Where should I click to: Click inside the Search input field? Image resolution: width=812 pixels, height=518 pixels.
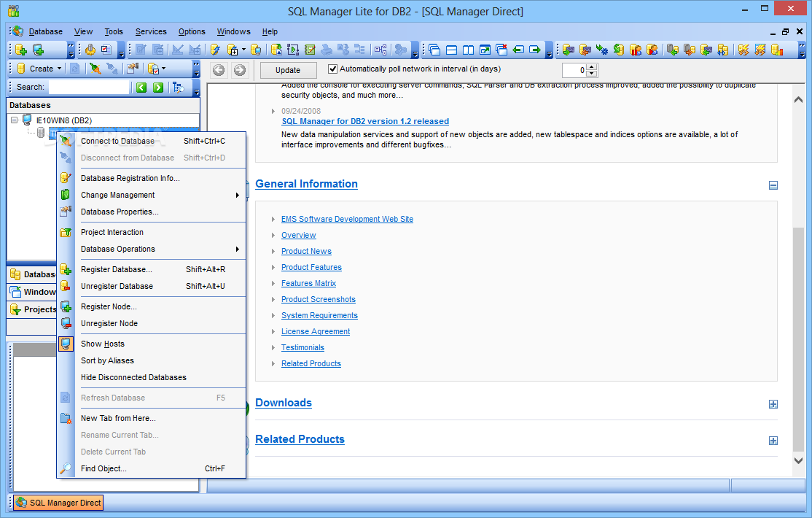88,87
